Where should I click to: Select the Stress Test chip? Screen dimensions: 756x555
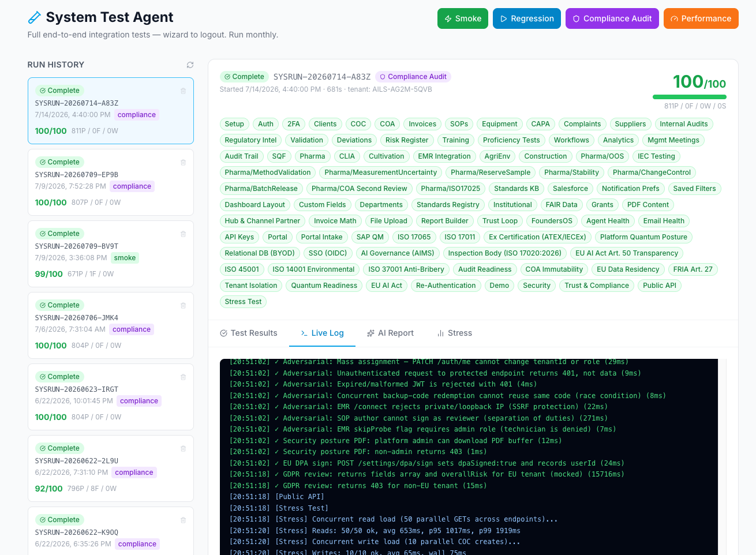point(243,302)
